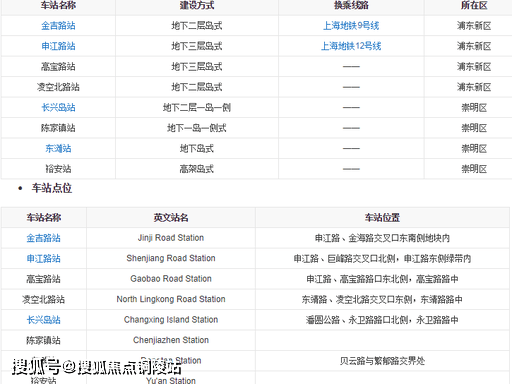Click the 上海地铁9号线 transfer link

tap(351, 26)
